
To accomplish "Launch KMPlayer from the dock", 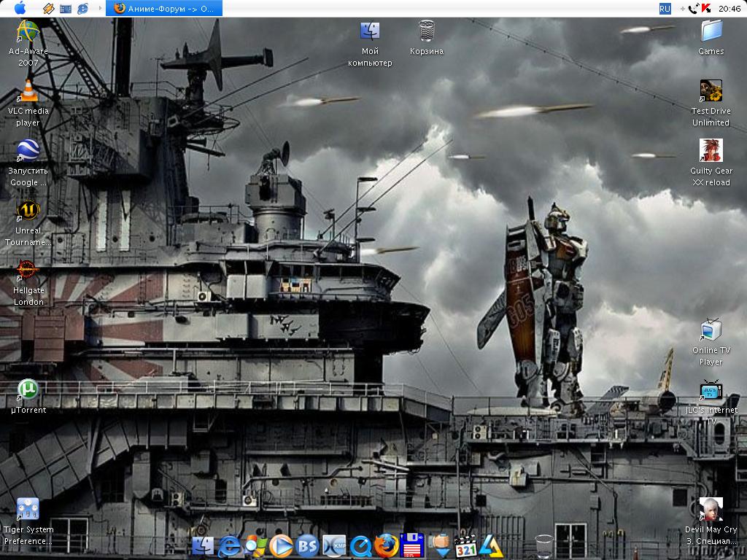I will (333, 545).
